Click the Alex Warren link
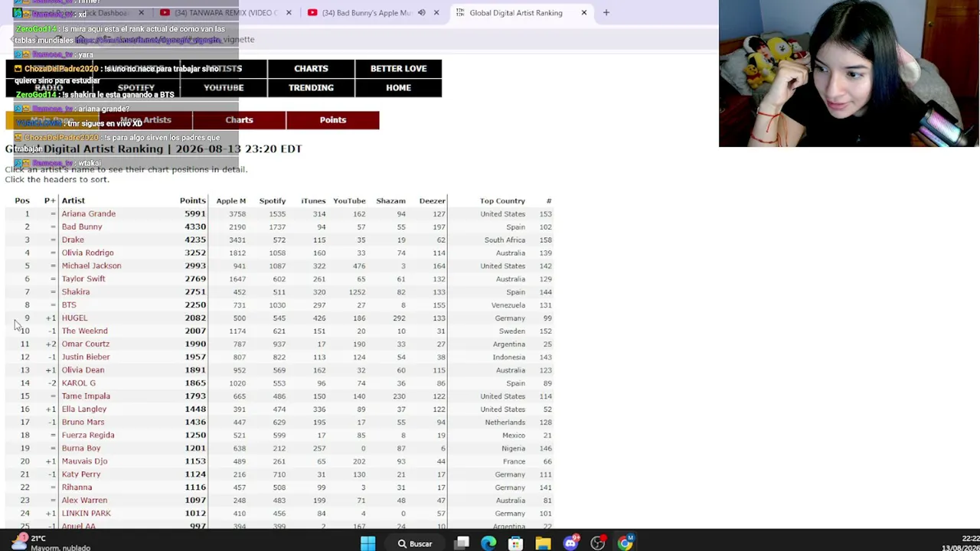The height and width of the screenshot is (551, 980). click(84, 500)
